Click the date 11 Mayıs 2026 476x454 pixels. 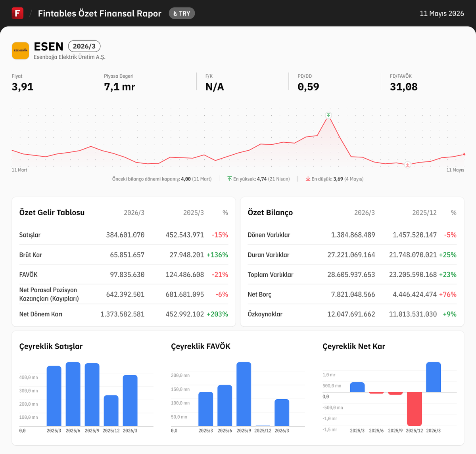tap(442, 13)
